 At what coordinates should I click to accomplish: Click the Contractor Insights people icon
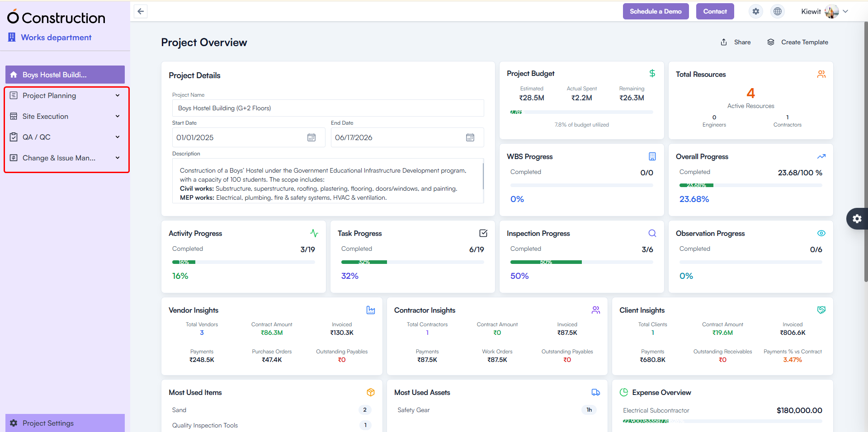tap(596, 310)
